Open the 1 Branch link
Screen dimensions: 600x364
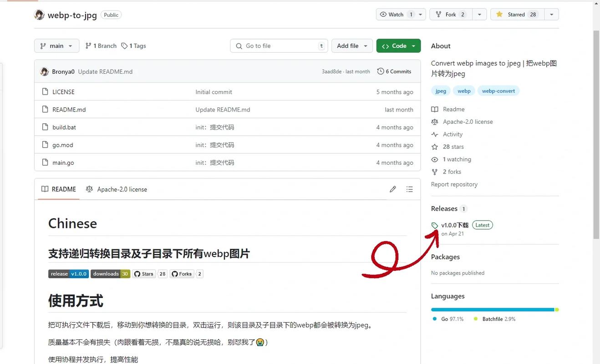click(x=101, y=46)
